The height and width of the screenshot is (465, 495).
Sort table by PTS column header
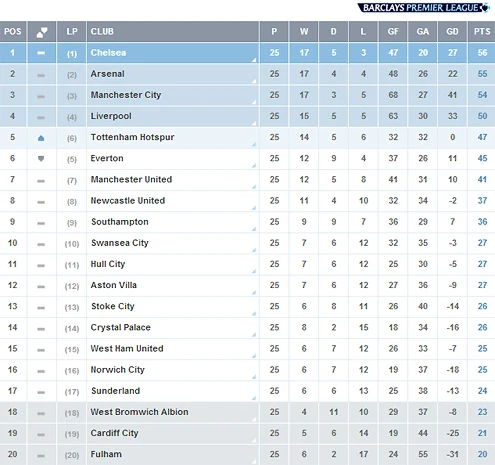[482, 32]
